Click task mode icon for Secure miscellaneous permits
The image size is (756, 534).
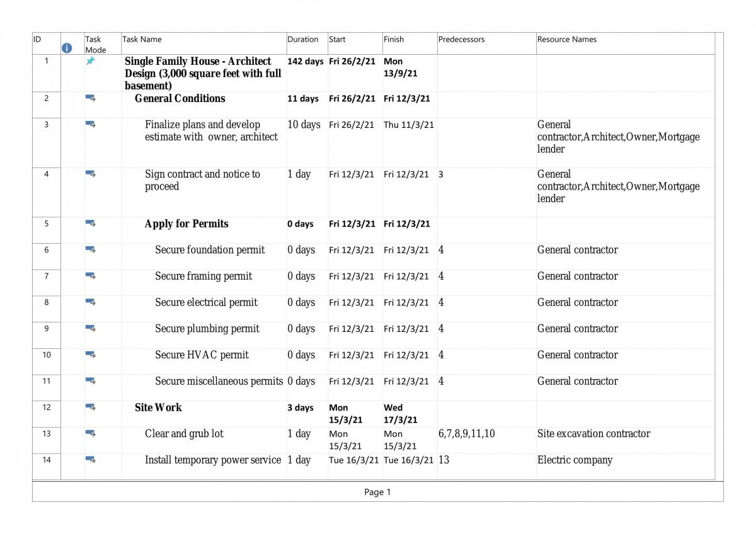pyautogui.click(x=91, y=381)
